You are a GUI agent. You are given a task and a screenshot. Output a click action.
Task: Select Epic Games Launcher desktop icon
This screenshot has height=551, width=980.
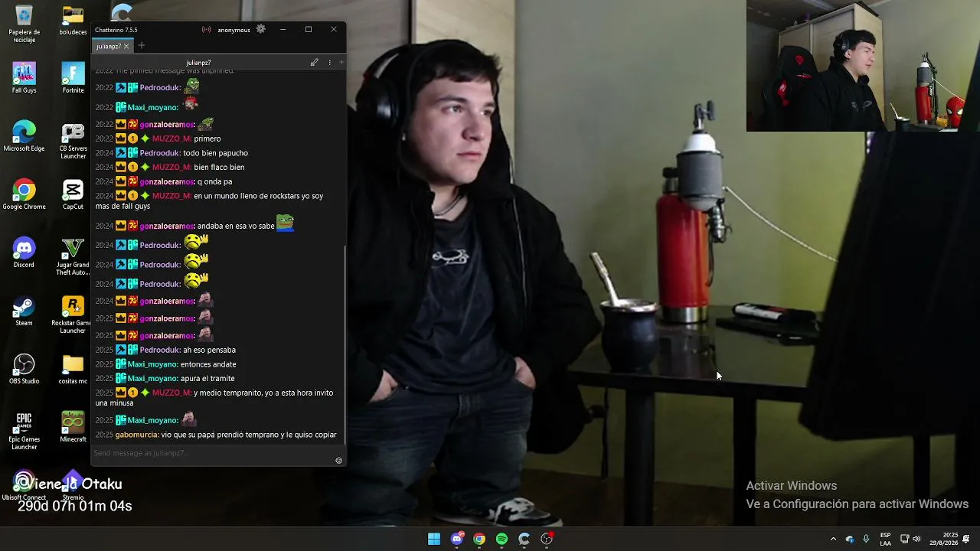coord(24,431)
